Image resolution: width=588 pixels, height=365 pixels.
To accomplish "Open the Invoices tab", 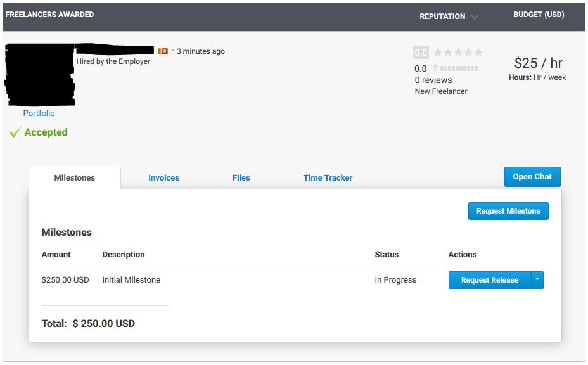I will tap(164, 178).
